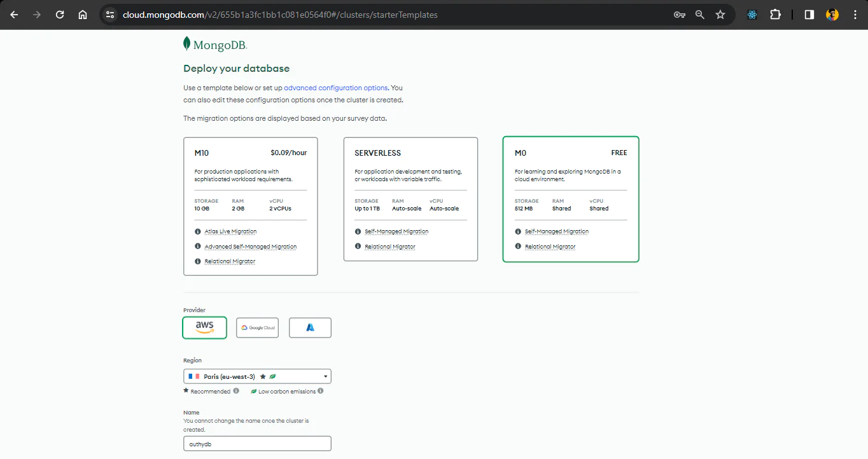Viewport: 868px width, 459px height.
Task: Bookmark this page with the star
Action: [720, 15]
